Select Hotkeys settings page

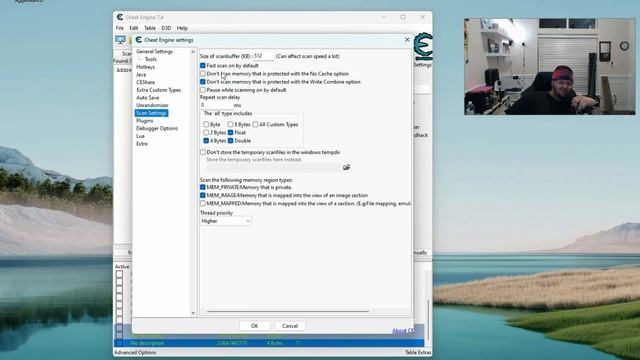pos(145,67)
